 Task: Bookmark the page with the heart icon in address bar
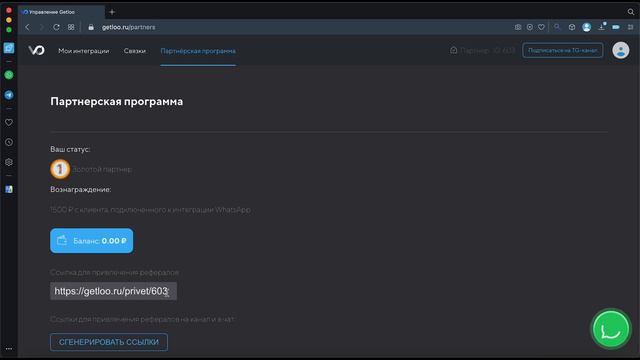(x=541, y=27)
